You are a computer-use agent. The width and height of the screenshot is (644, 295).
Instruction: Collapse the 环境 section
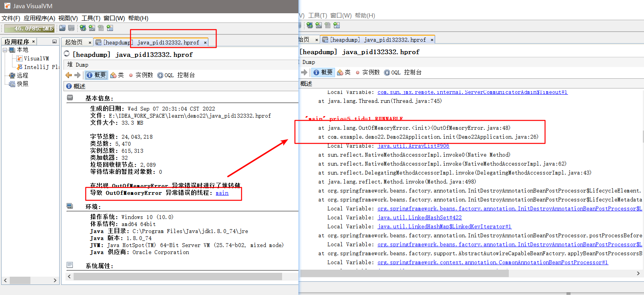[x=70, y=206]
